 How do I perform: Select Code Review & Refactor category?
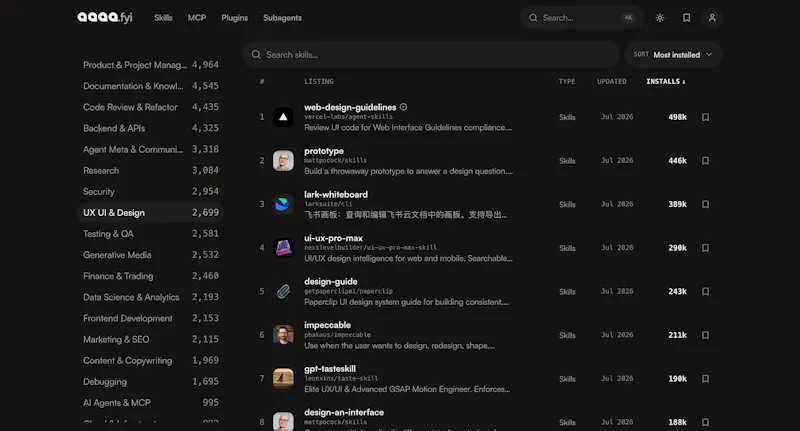(151, 107)
